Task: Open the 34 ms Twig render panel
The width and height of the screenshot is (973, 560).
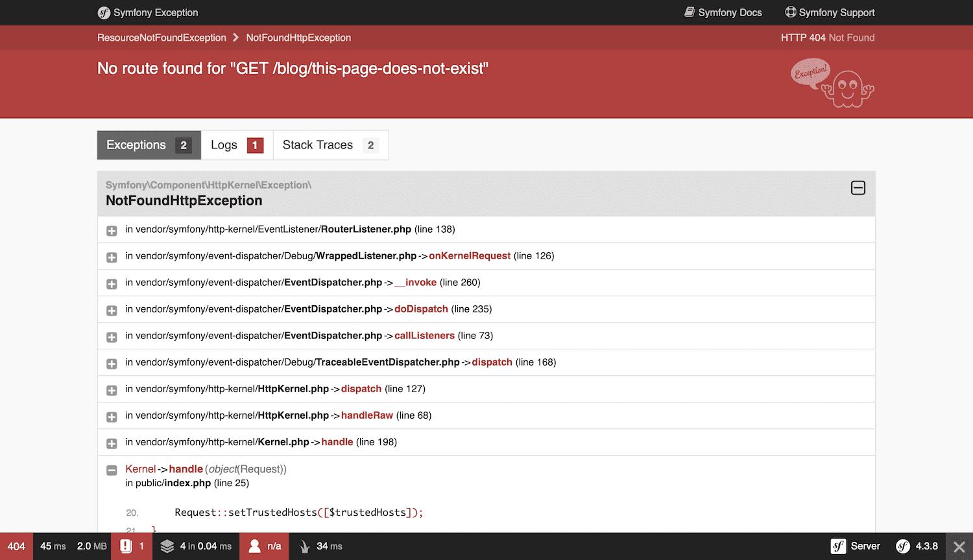Action: tap(322, 546)
